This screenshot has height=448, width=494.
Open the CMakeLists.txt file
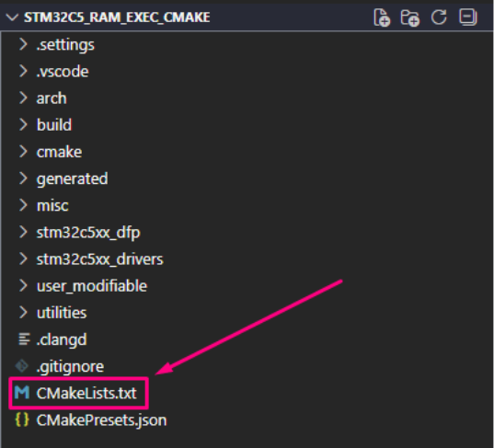click(x=86, y=393)
